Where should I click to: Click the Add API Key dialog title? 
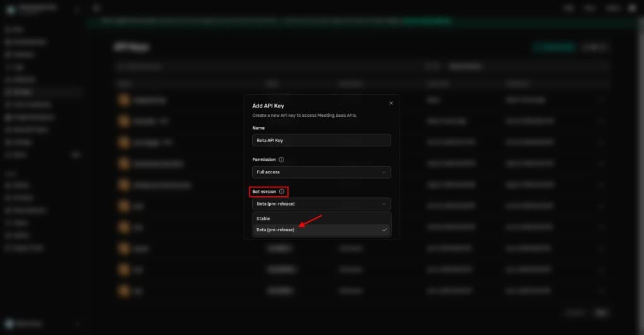[x=268, y=106]
